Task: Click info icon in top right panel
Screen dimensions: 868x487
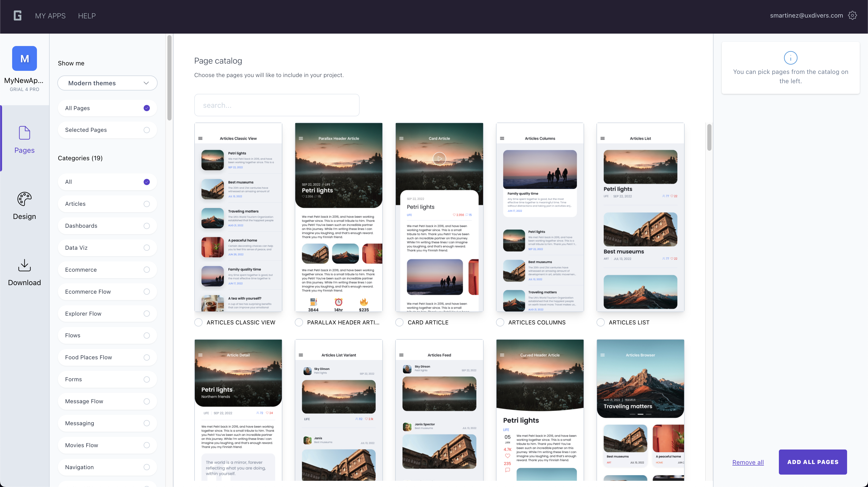Action: (x=791, y=57)
